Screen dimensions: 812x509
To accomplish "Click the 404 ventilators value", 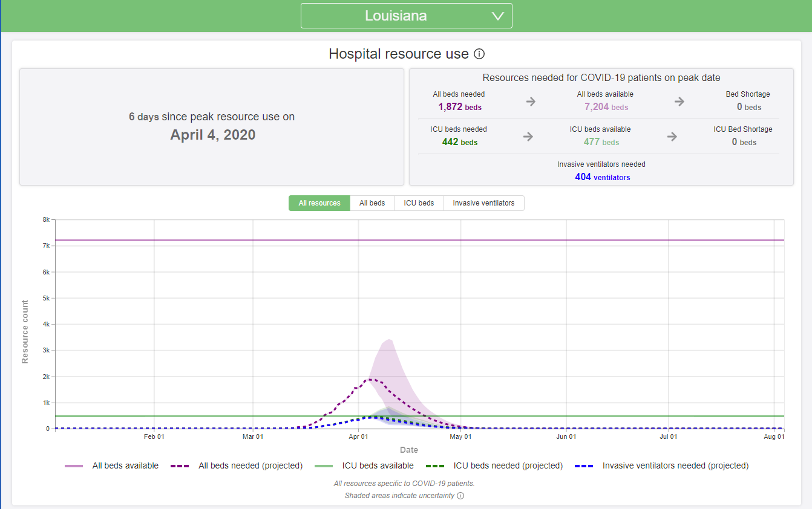I will (602, 177).
